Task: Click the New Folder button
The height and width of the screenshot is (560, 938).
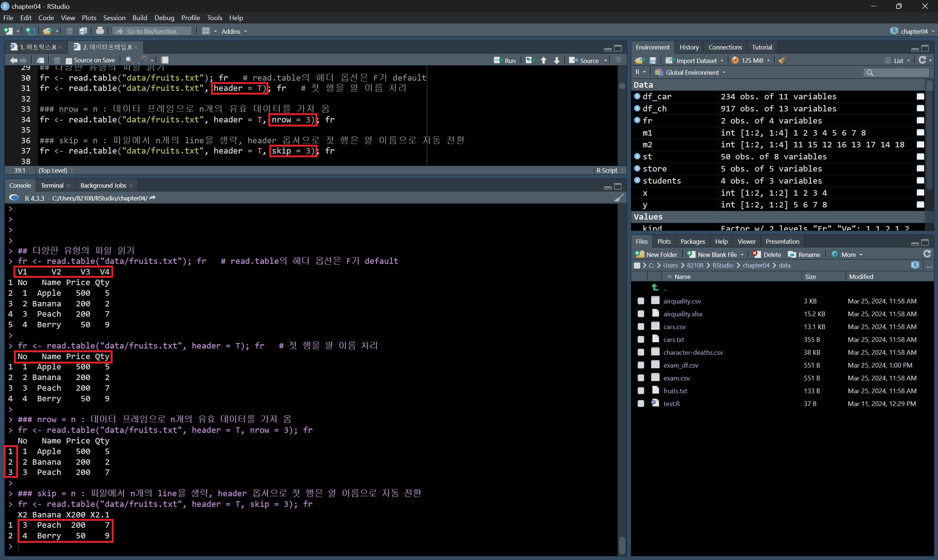Action: [x=656, y=254]
